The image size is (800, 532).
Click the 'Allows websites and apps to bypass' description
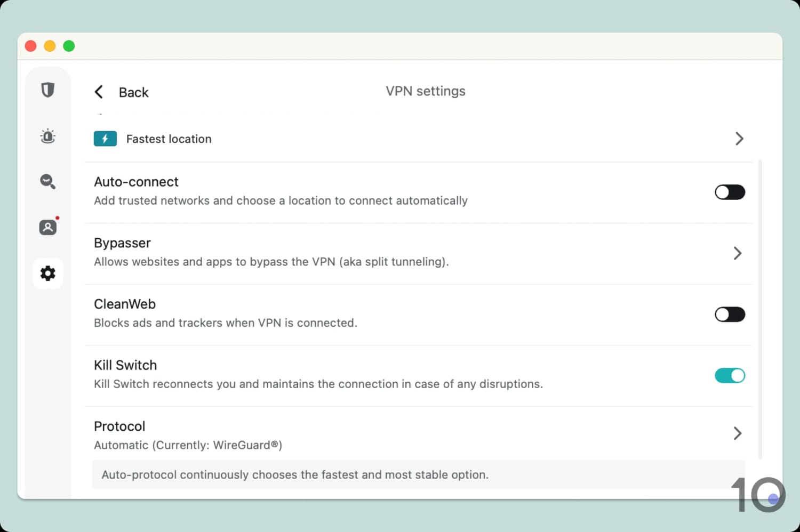(x=271, y=262)
